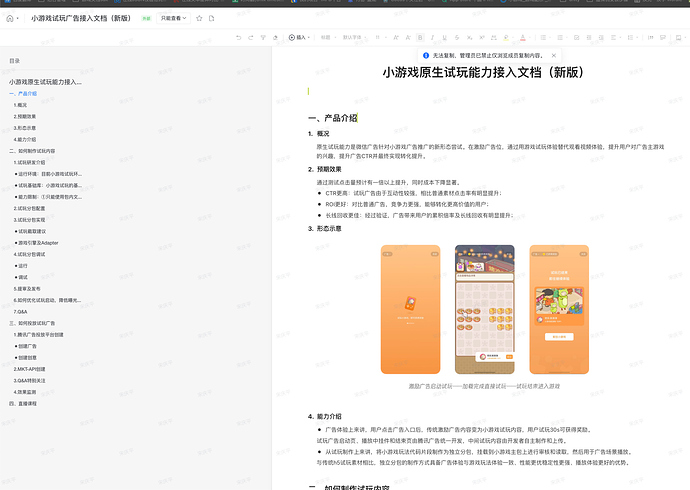Increase font size with the larger A icon
This screenshot has height=490, width=690.
[x=396, y=37]
